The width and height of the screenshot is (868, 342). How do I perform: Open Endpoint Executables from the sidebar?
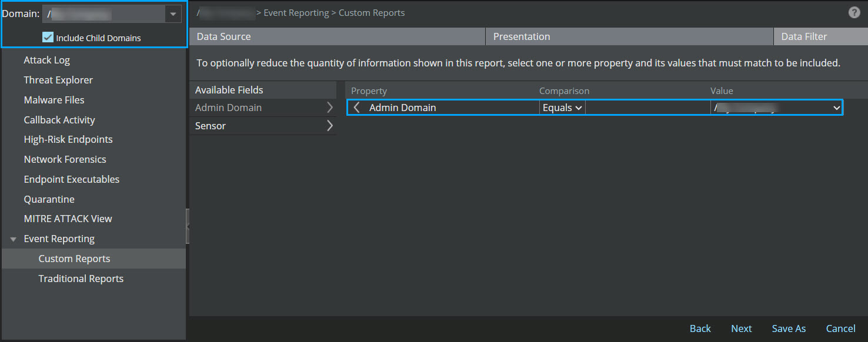point(72,179)
